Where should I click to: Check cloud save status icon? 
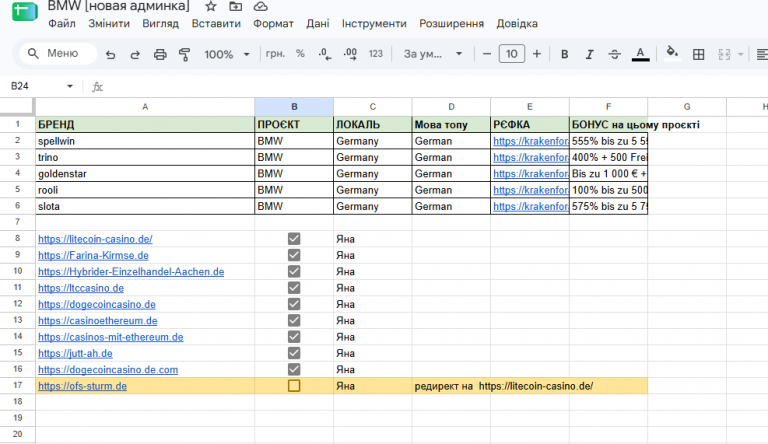(x=261, y=6)
